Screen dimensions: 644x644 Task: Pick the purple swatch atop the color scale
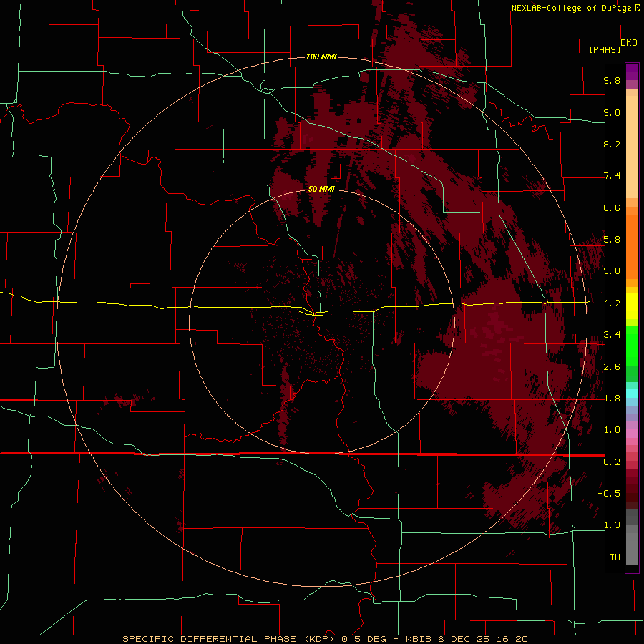pos(632,72)
